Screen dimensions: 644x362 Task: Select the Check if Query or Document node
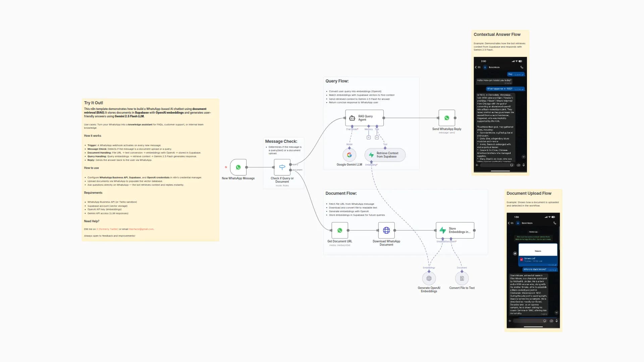(282, 167)
